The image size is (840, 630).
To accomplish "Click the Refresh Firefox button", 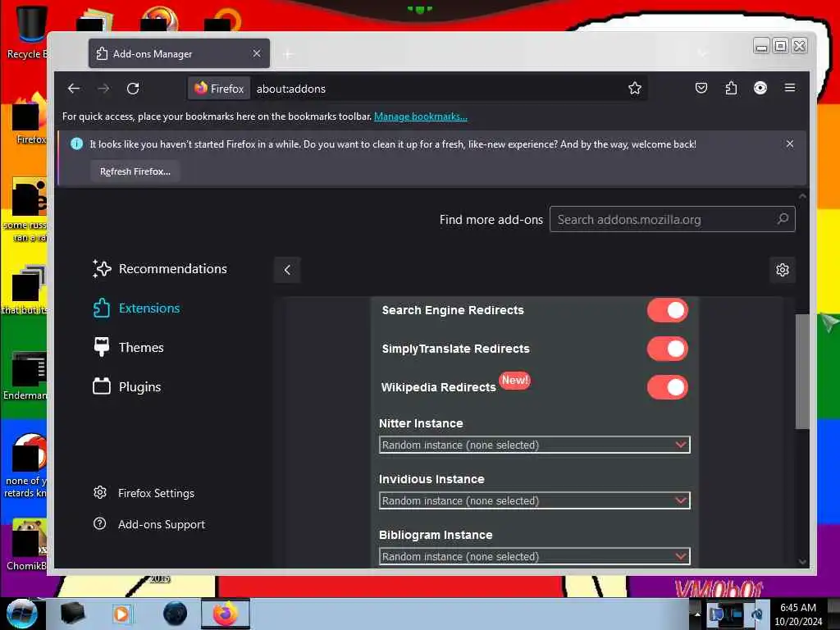I will coord(135,171).
